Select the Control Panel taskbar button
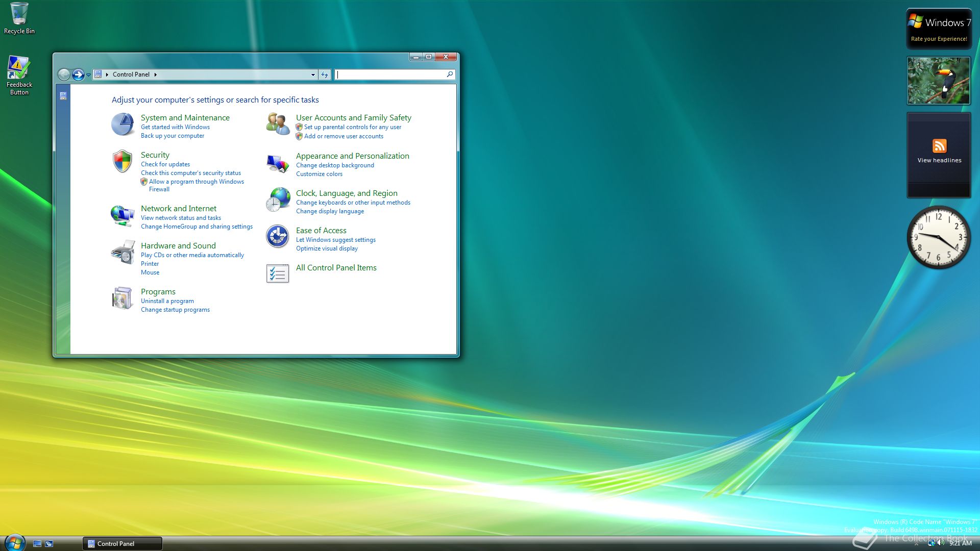The height and width of the screenshot is (551, 980). pyautogui.click(x=122, y=544)
